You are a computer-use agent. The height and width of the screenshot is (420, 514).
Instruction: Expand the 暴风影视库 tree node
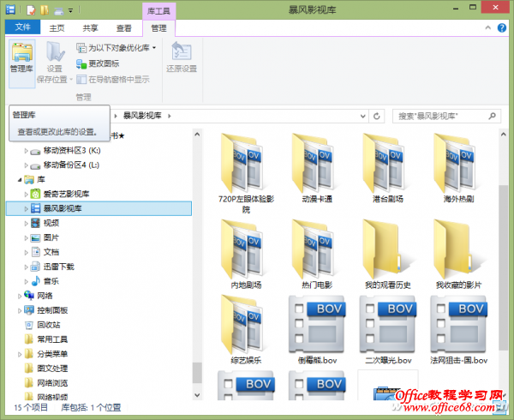[26, 208]
